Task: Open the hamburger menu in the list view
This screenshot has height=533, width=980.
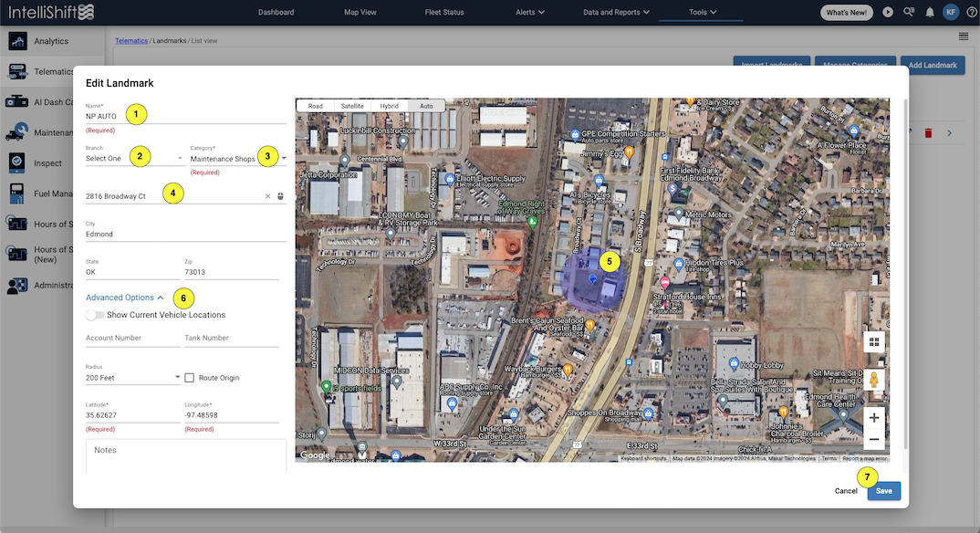Action: tap(964, 37)
